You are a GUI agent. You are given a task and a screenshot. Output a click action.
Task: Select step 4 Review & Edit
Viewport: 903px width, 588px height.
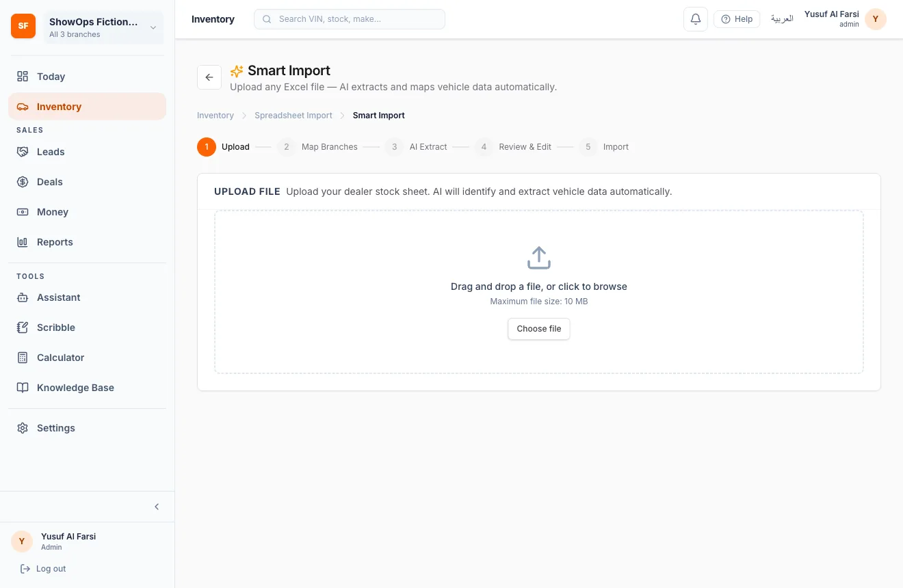pos(513,147)
